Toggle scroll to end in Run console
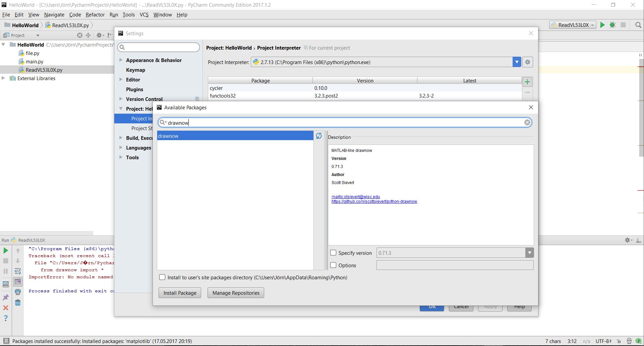The image size is (644, 346). 18,282
